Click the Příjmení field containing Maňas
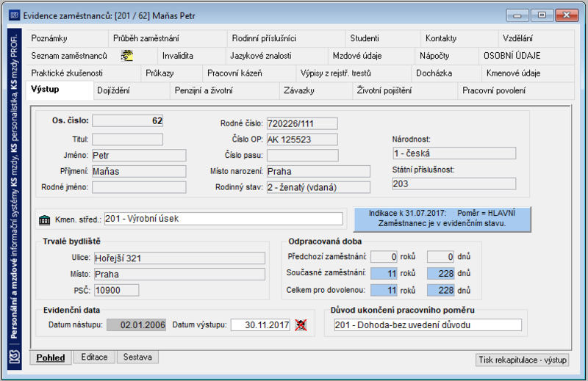588x381 pixels. pyautogui.click(x=139, y=171)
